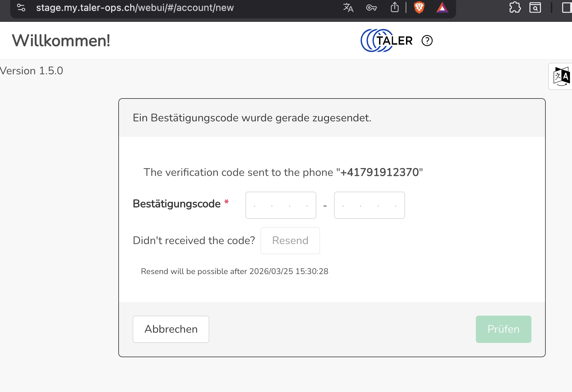Open the extensions puzzle piece icon

tap(515, 7)
